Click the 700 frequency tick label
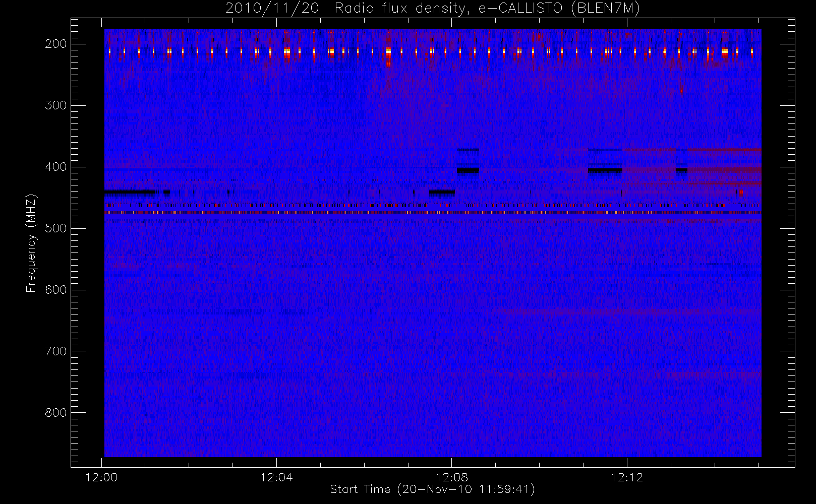Image resolution: width=816 pixels, height=504 pixels. pyautogui.click(x=55, y=351)
